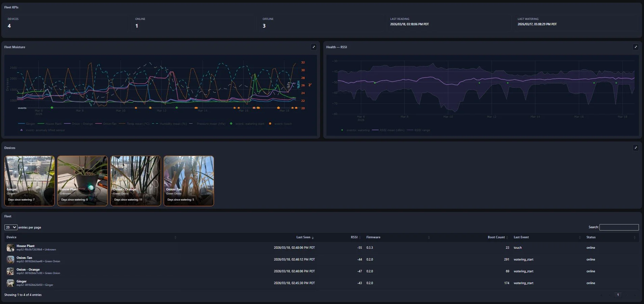This screenshot has width=644, height=304.
Task: Click Ginger's avatar in the Fleet table
Action: click(x=10, y=283)
